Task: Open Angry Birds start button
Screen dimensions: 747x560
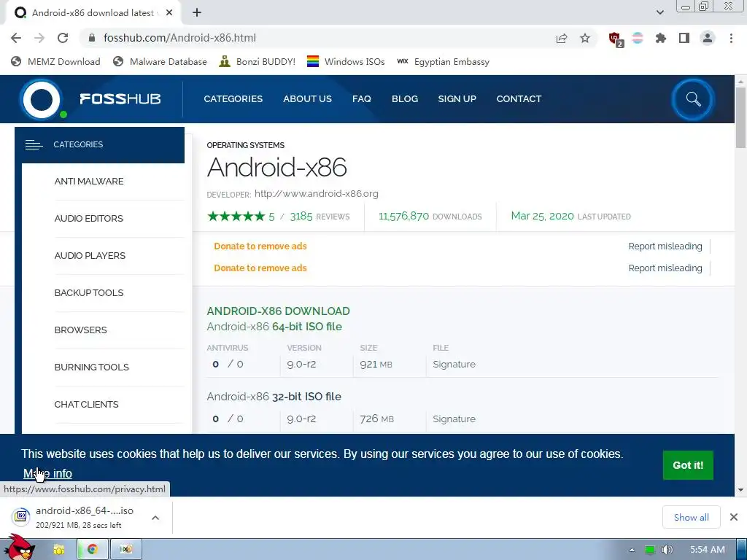Action: (x=19, y=548)
